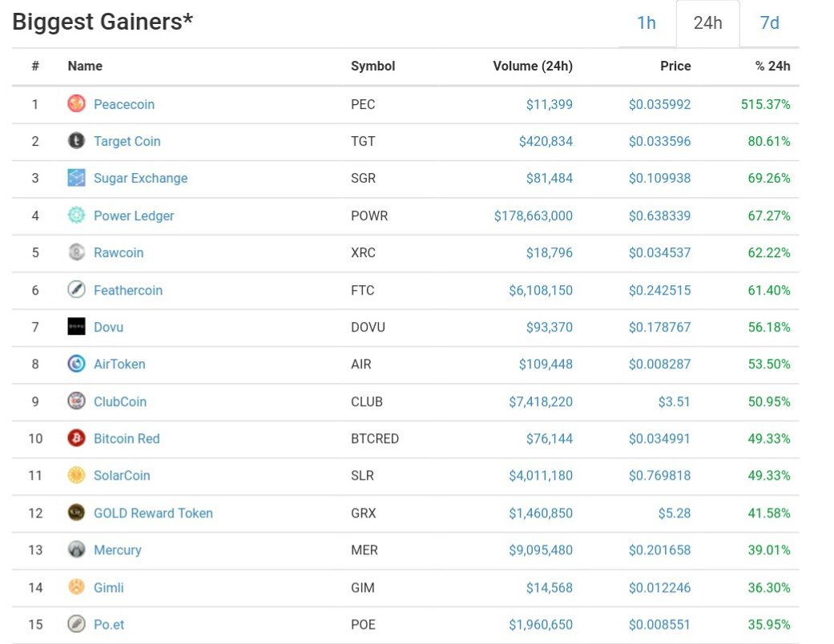Click the Gimli logo icon
This screenshot has height=644, width=834.
pos(76,586)
